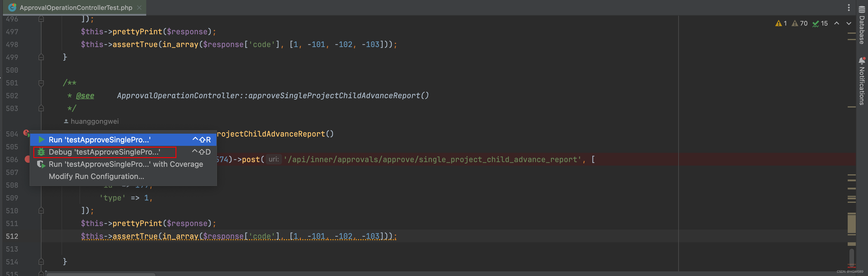This screenshot has height=276, width=868.
Task: Click the vertical scrollbar thumb on right
Action: pos(851,257)
